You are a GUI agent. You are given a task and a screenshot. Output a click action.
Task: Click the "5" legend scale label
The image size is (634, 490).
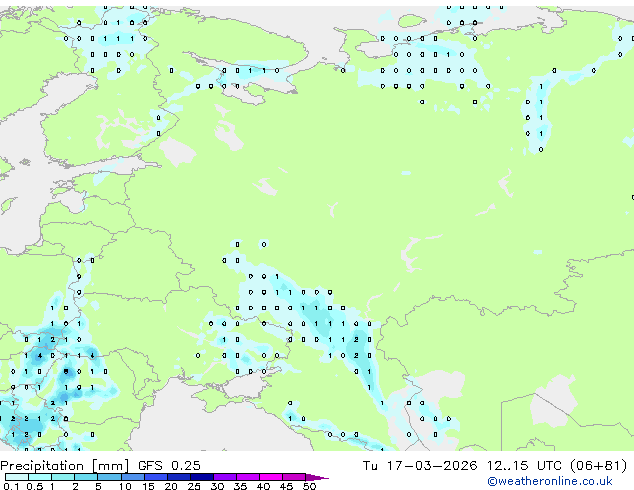[x=98, y=486]
